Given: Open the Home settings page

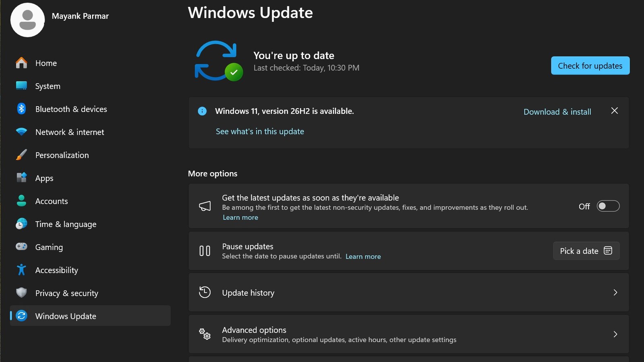Looking at the screenshot, I should (90, 63).
